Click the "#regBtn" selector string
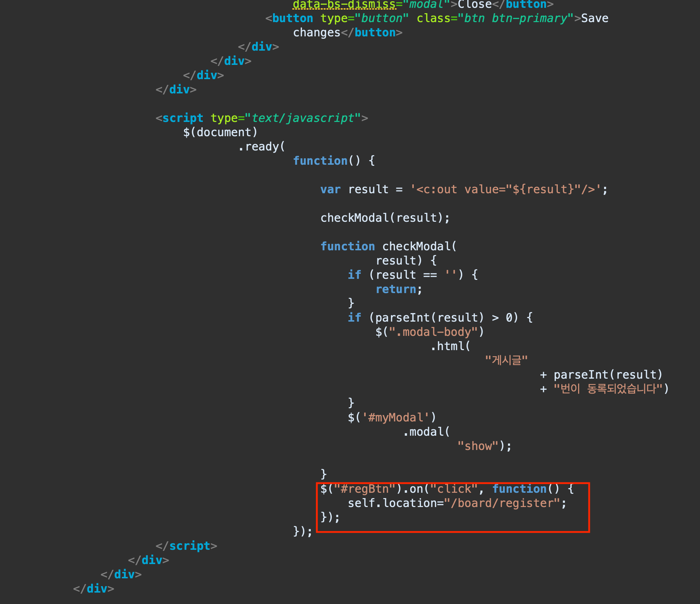The width and height of the screenshot is (700, 604). [x=364, y=489]
